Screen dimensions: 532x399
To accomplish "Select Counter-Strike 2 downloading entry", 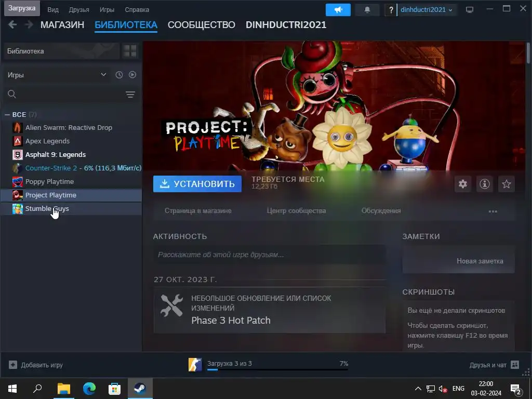I will 71,168.
